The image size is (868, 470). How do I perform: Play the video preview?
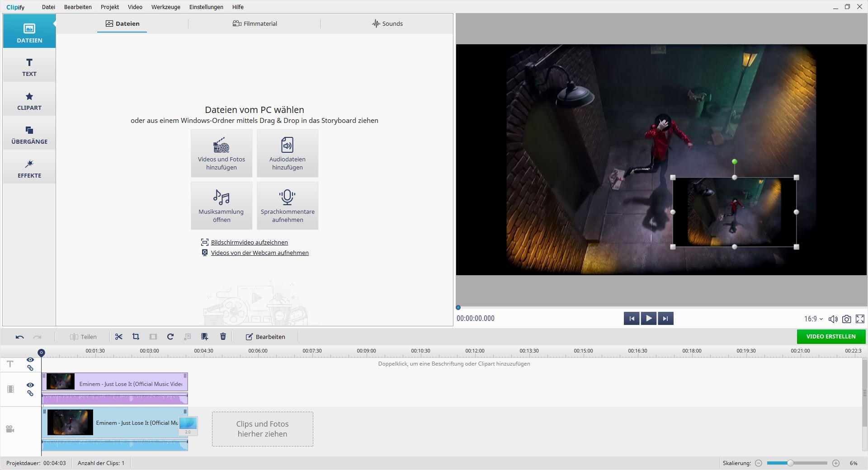(648, 319)
